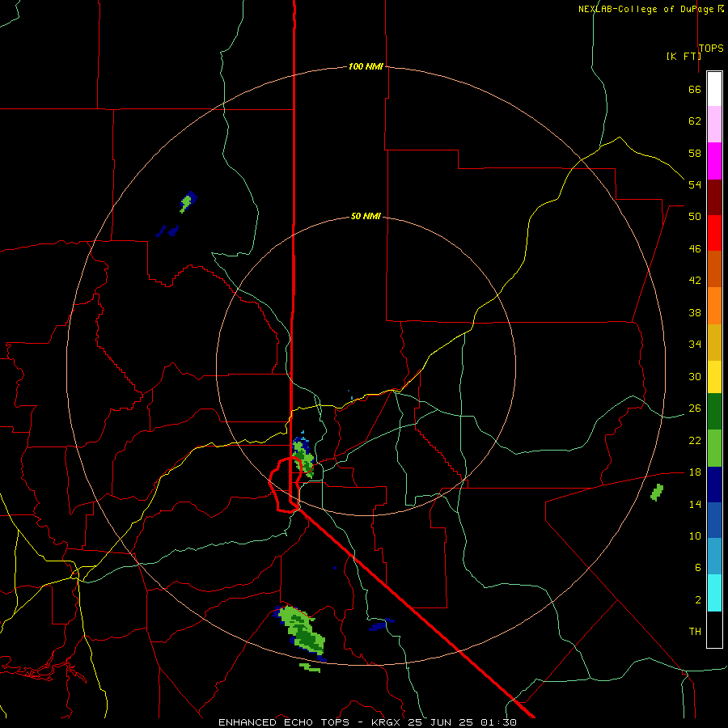Click the legend value '30'

click(x=695, y=376)
